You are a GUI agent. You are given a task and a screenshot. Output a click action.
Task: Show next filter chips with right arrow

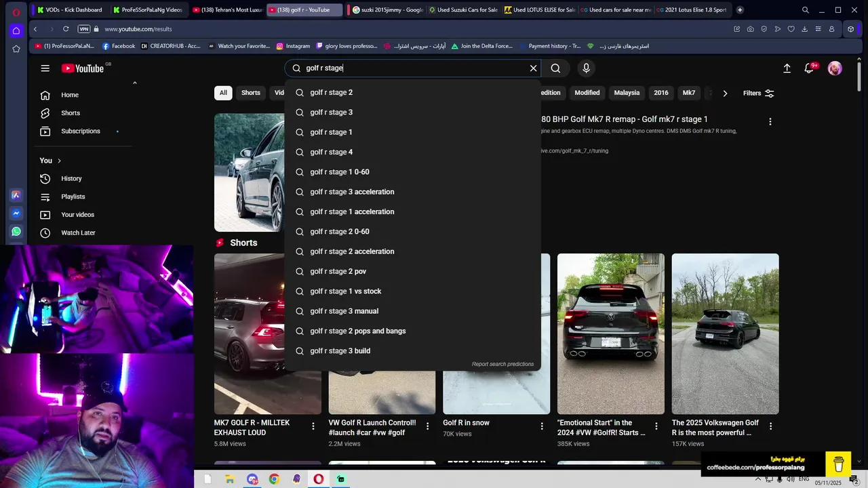[725, 94]
